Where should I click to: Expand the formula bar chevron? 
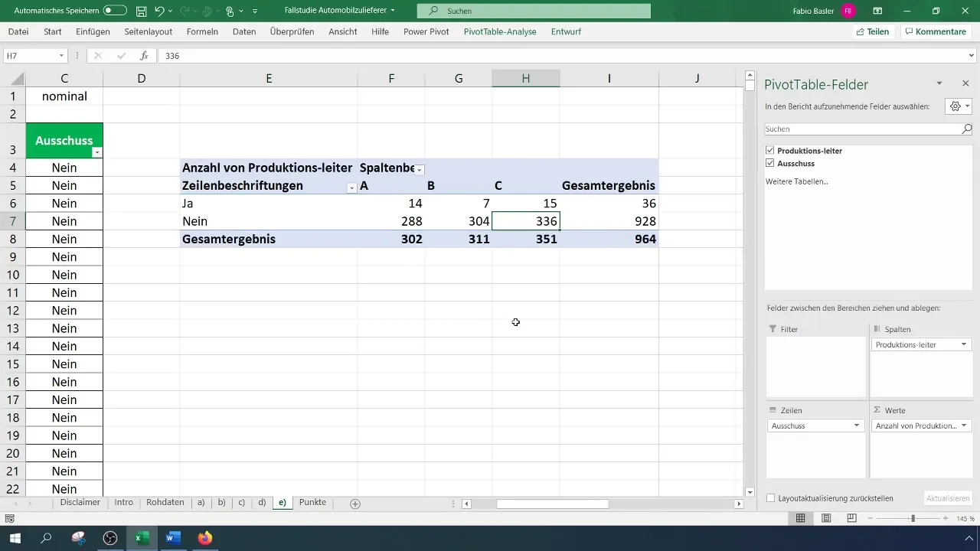click(972, 56)
